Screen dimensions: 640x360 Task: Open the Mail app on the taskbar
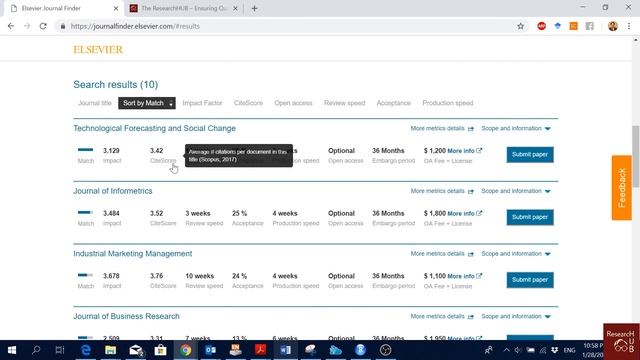point(136,350)
